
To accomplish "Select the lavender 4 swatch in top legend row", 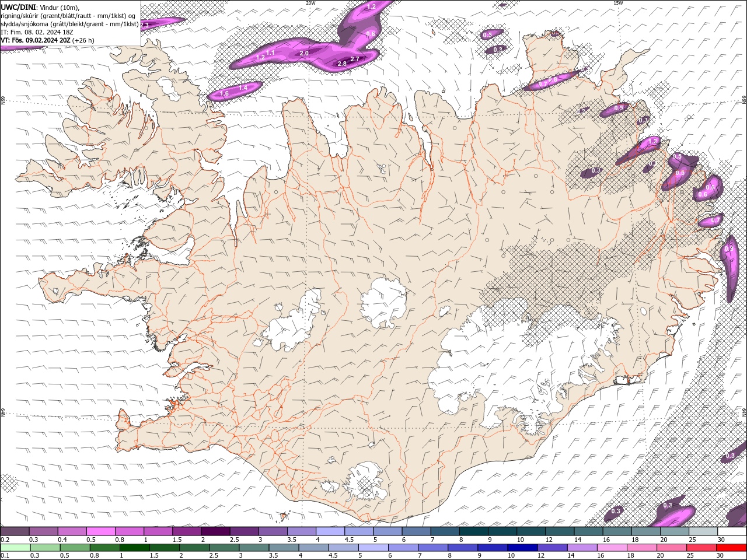I will pyautogui.click(x=330, y=531).
